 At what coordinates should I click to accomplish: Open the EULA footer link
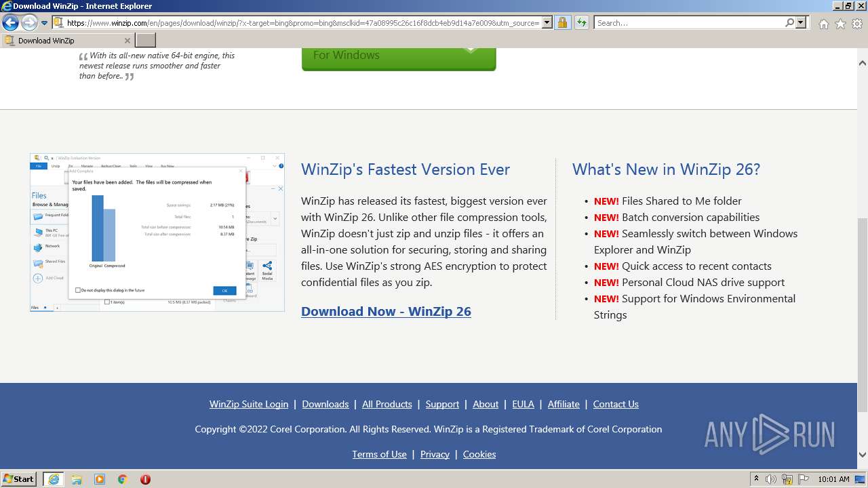(523, 404)
